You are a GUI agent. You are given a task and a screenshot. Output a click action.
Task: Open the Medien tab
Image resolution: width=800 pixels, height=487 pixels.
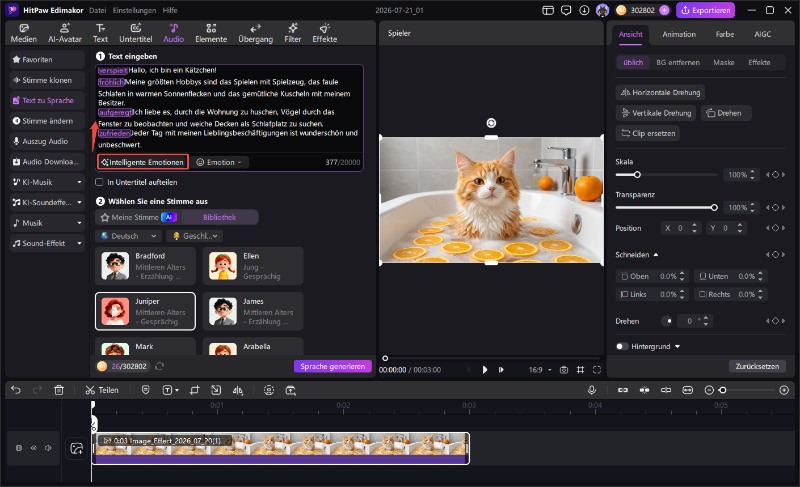coord(23,33)
